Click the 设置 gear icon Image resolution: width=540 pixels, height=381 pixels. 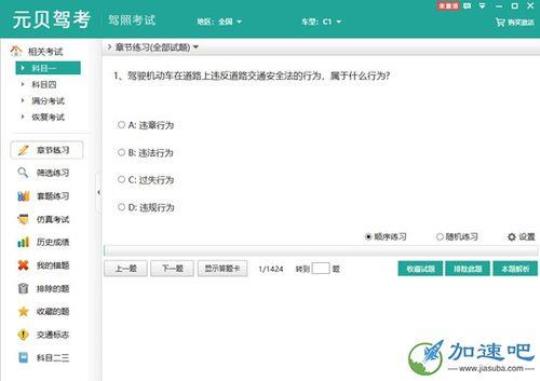pos(512,237)
